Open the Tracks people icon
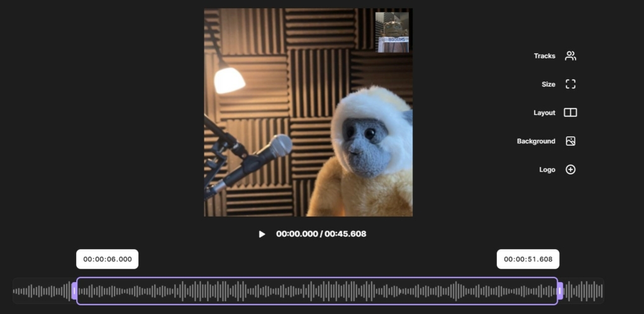The image size is (644, 314). click(x=570, y=56)
